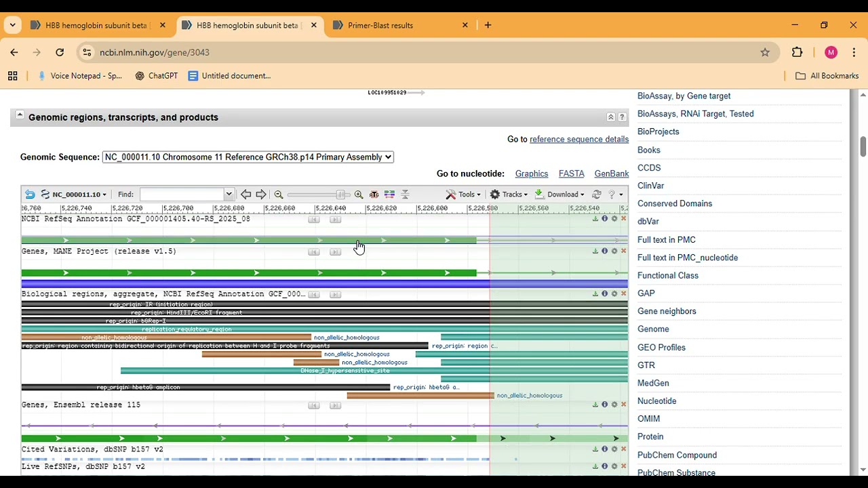The height and width of the screenshot is (488, 868).
Task: Jump to next feature in Genes, MANE track
Action: (335, 251)
